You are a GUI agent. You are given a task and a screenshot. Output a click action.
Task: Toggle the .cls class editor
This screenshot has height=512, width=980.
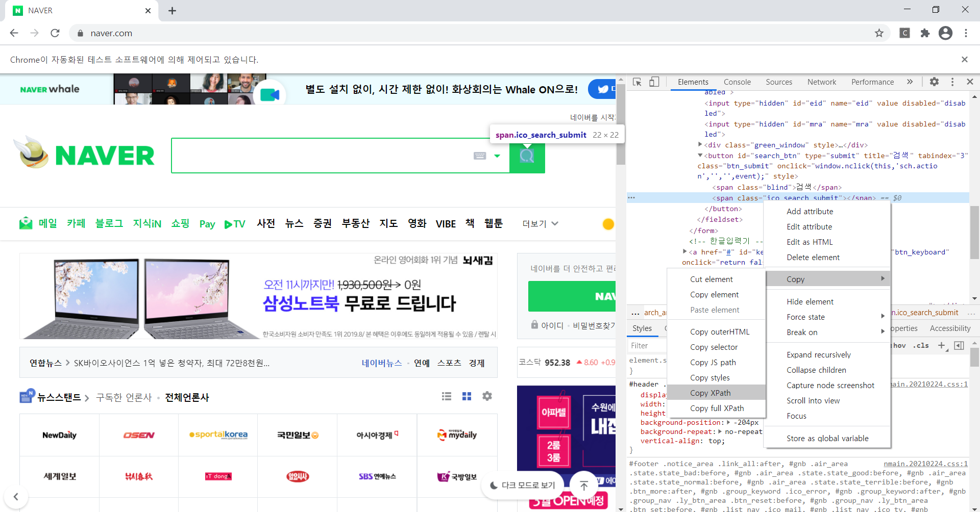(922, 345)
